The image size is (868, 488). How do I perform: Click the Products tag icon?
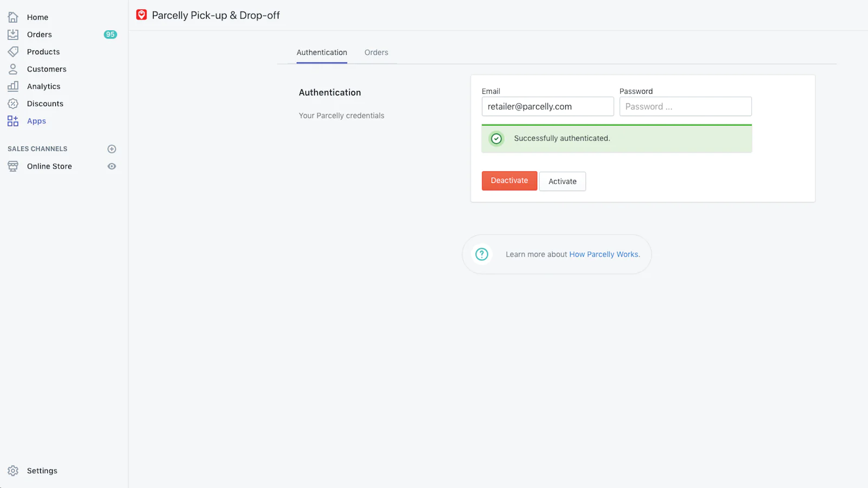click(13, 52)
